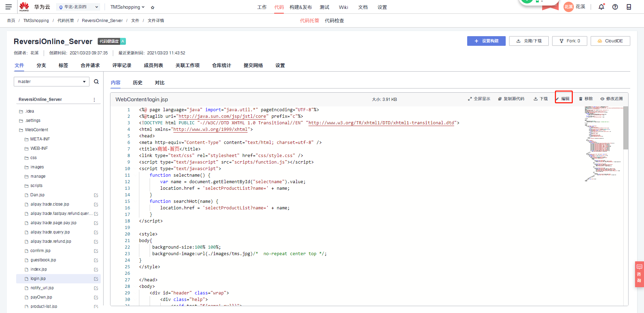Open the TMSshopping project dropdown

coord(127,7)
